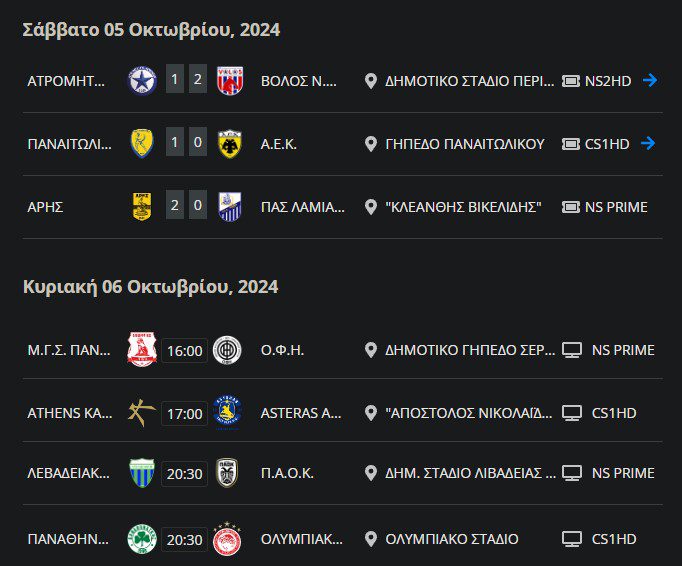Click the TV icon beside CS1HD for Panathinaikos match

click(x=572, y=539)
